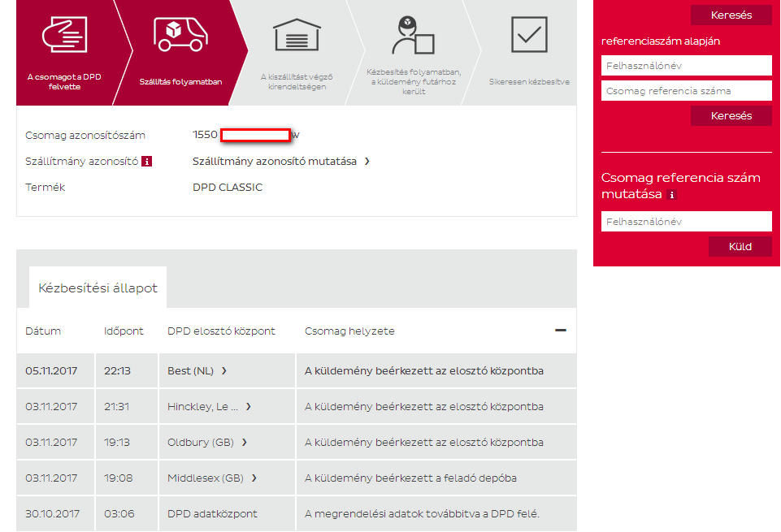Click the Küld button
The width and height of the screenshot is (781, 532).
click(x=740, y=247)
